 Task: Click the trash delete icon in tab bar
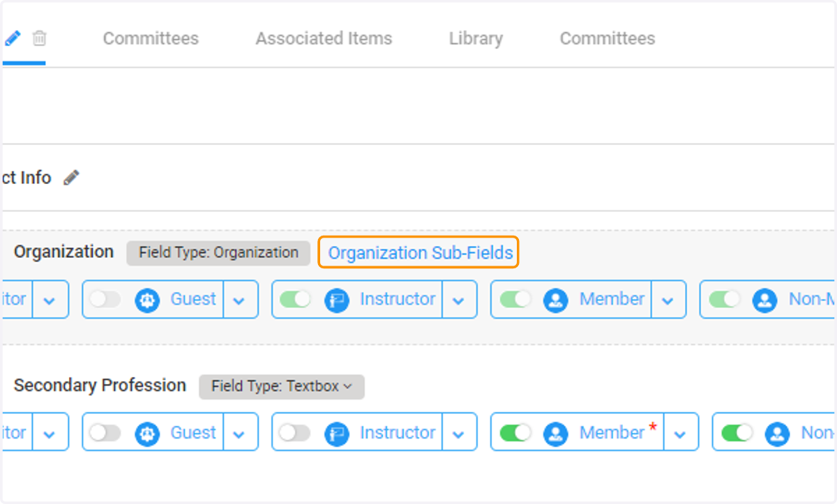[x=40, y=38]
